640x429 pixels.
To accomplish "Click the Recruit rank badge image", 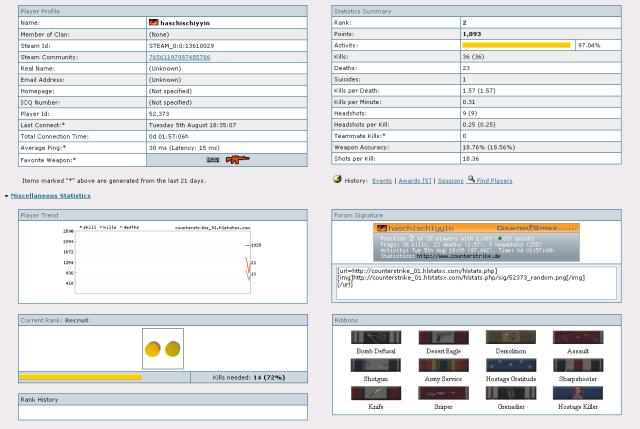I will 162,350.
